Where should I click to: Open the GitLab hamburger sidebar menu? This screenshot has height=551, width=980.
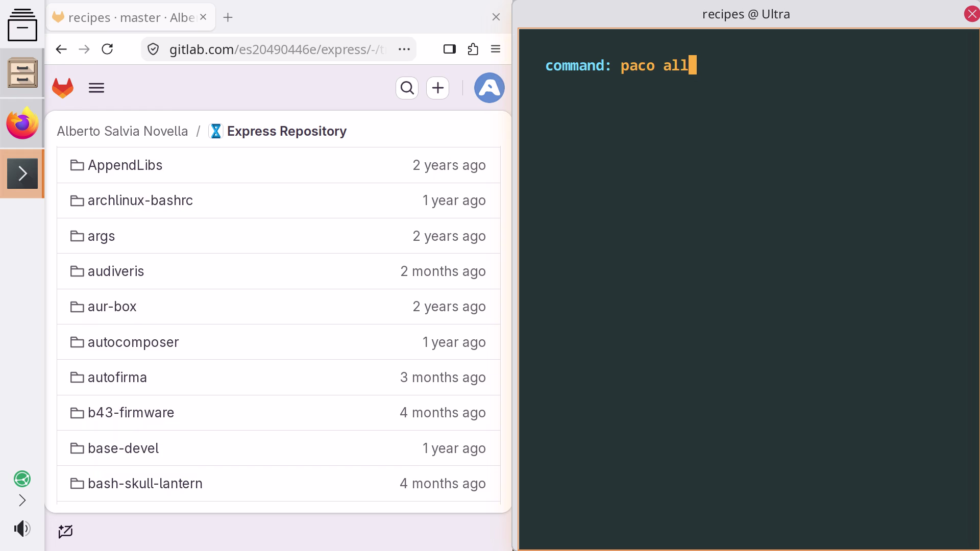(x=96, y=88)
